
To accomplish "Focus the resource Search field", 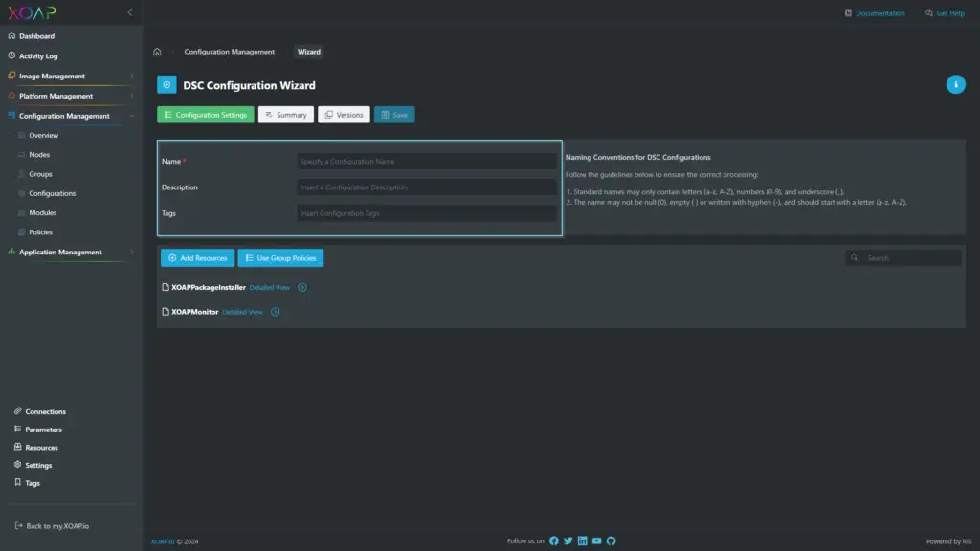I will 903,258.
